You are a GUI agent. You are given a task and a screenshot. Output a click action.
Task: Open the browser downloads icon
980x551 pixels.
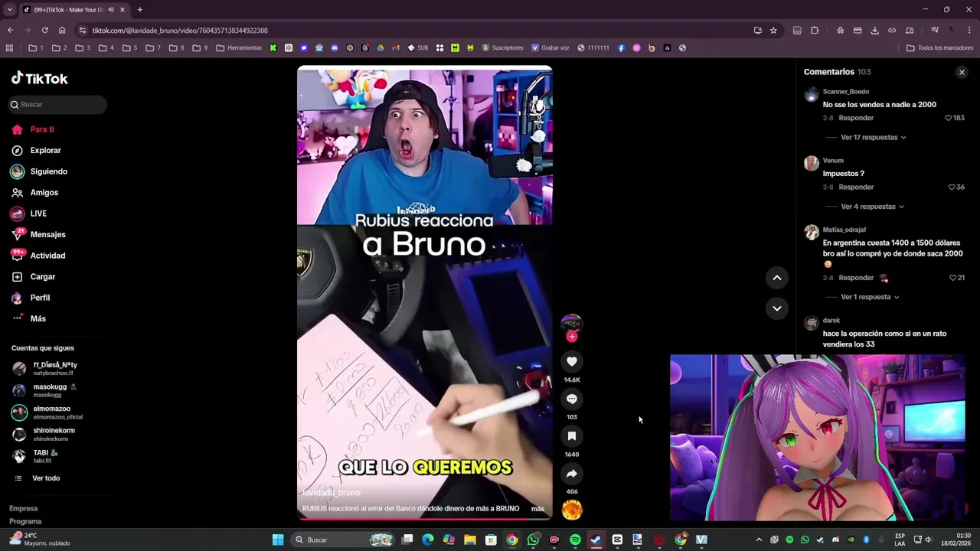tap(874, 30)
